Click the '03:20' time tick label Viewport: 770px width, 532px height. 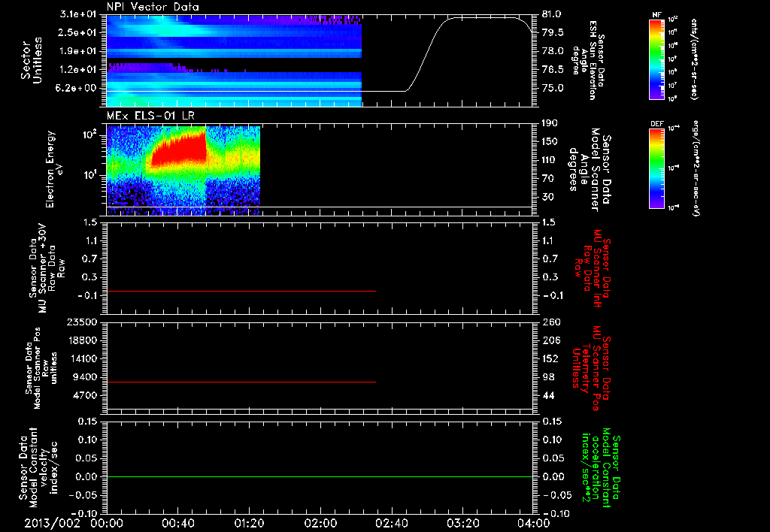[x=462, y=523]
